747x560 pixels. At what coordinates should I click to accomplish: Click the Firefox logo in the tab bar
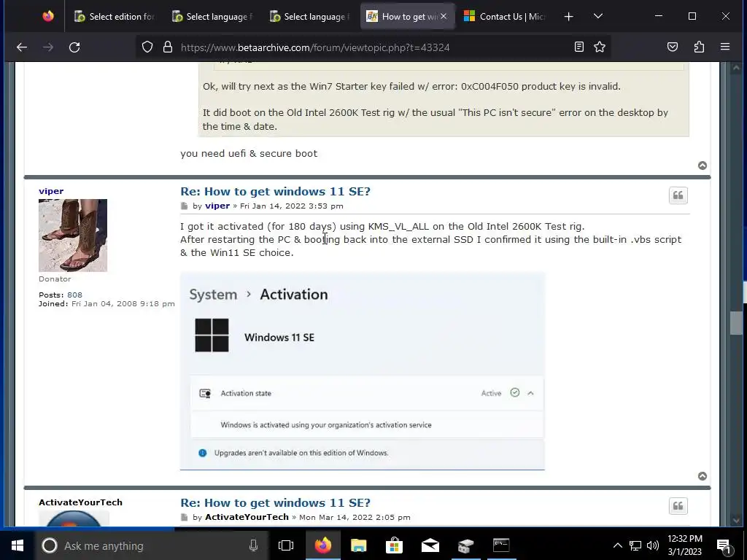(x=48, y=16)
